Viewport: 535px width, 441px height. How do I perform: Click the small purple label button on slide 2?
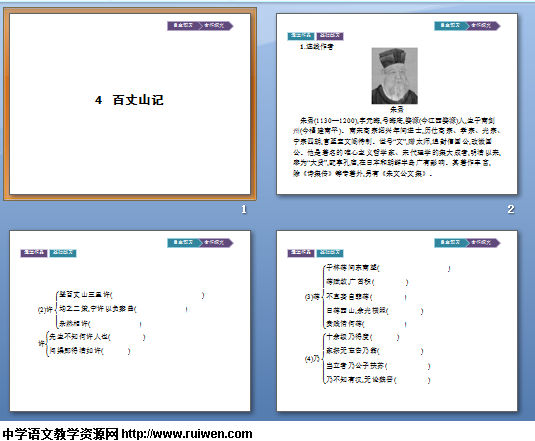[x=330, y=36]
